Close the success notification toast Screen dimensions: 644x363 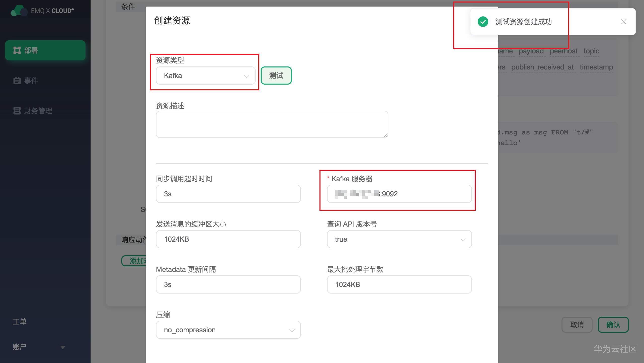(x=624, y=22)
